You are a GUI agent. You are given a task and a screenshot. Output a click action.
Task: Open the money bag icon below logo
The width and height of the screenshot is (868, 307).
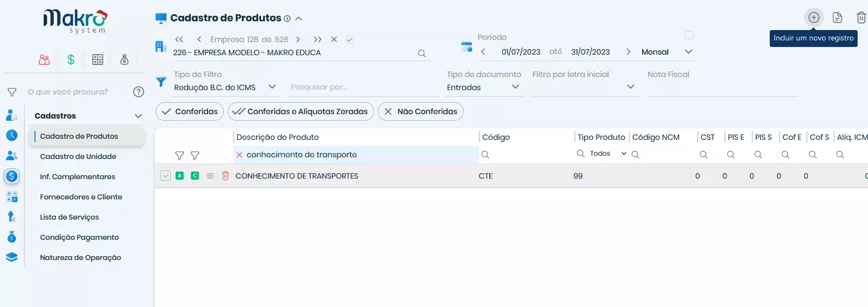click(x=124, y=60)
